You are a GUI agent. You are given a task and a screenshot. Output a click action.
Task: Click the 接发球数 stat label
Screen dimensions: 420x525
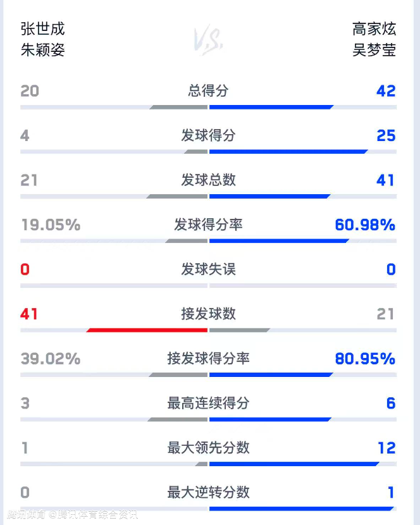(x=208, y=314)
